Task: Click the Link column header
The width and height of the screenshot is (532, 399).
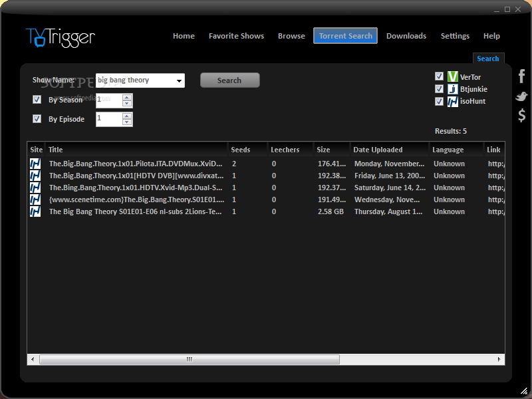Action: 495,150
